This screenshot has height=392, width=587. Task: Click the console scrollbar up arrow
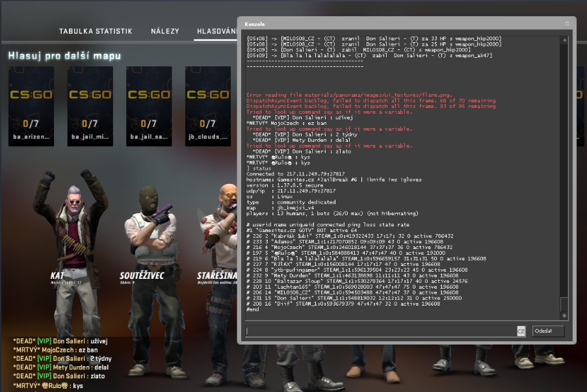[564, 39]
